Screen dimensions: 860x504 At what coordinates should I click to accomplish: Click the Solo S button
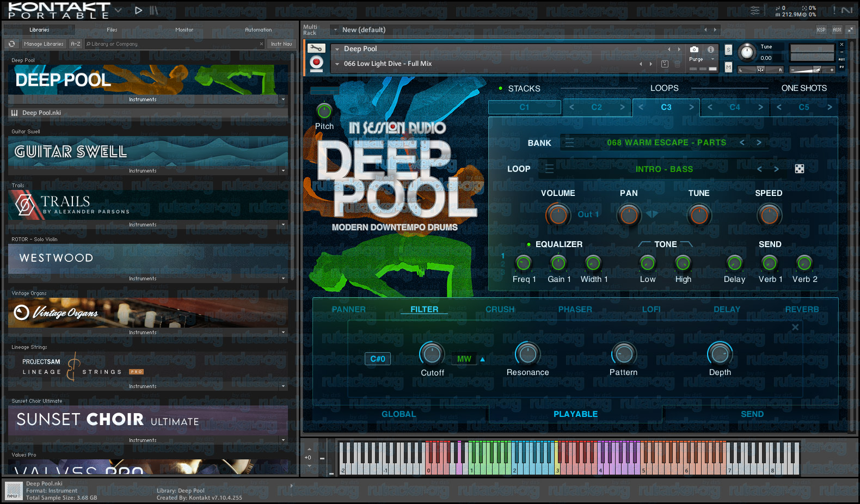click(729, 50)
